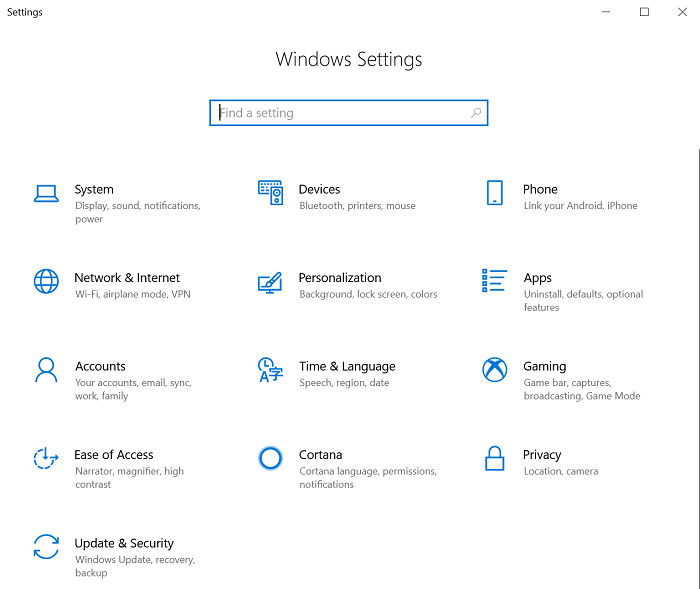This screenshot has height=589, width=700.
Task: Open System via the laptop icon
Action: (x=46, y=193)
